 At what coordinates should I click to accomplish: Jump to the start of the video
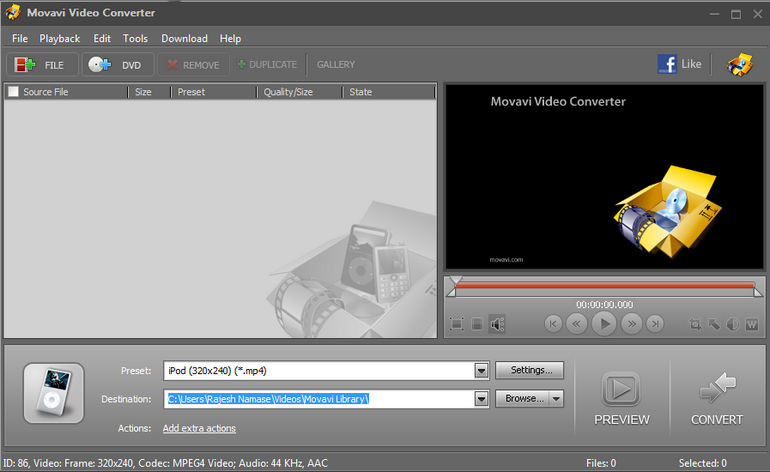tap(553, 323)
